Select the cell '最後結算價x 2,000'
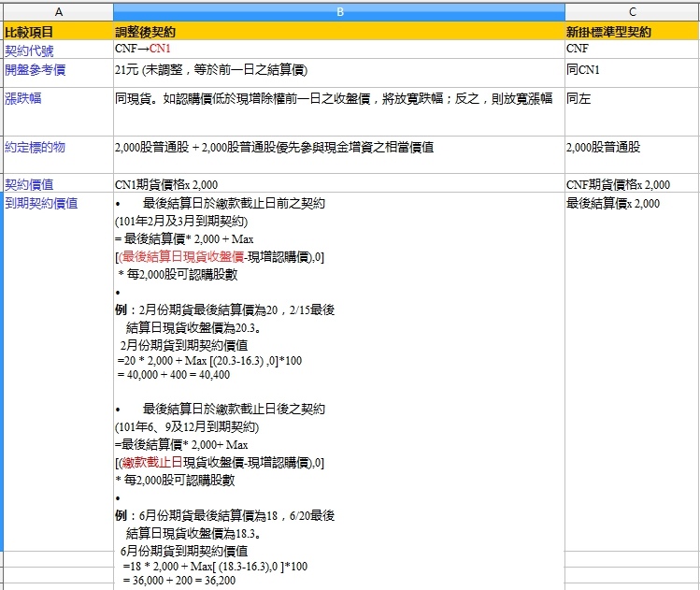Viewport: 700px width, 590px height. click(x=632, y=372)
